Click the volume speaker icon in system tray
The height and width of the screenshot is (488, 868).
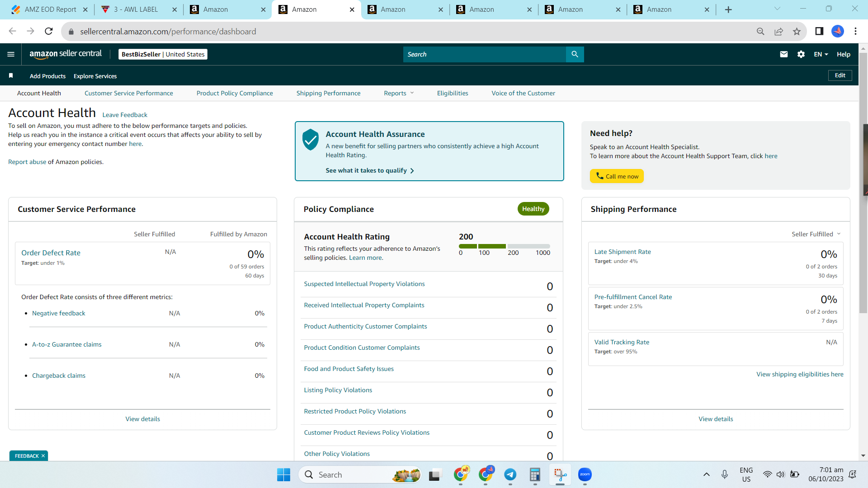tap(780, 474)
